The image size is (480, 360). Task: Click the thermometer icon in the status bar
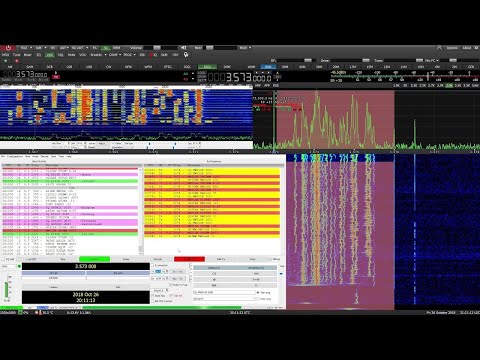pyautogui.click(x=40, y=312)
